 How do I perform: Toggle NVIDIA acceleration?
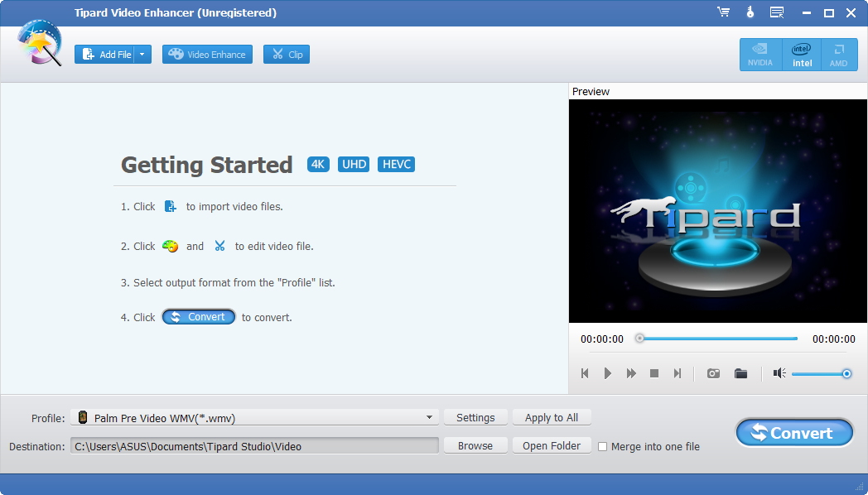[x=760, y=55]
